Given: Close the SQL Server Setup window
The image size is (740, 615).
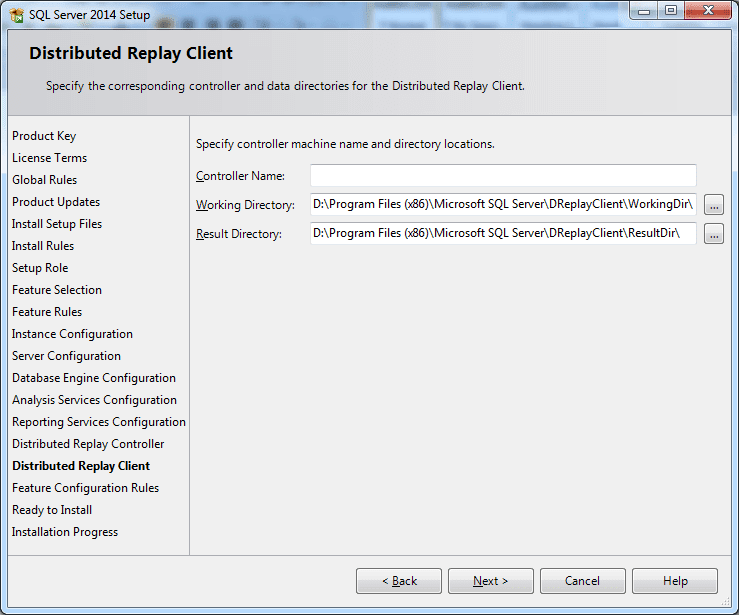Looking at the screenshot, I should tap(708, 11).
